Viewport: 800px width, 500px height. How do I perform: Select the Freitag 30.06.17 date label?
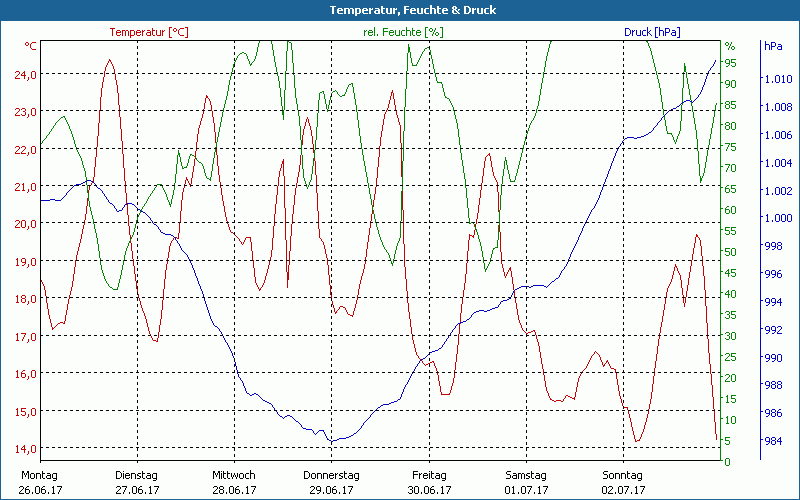429,483
